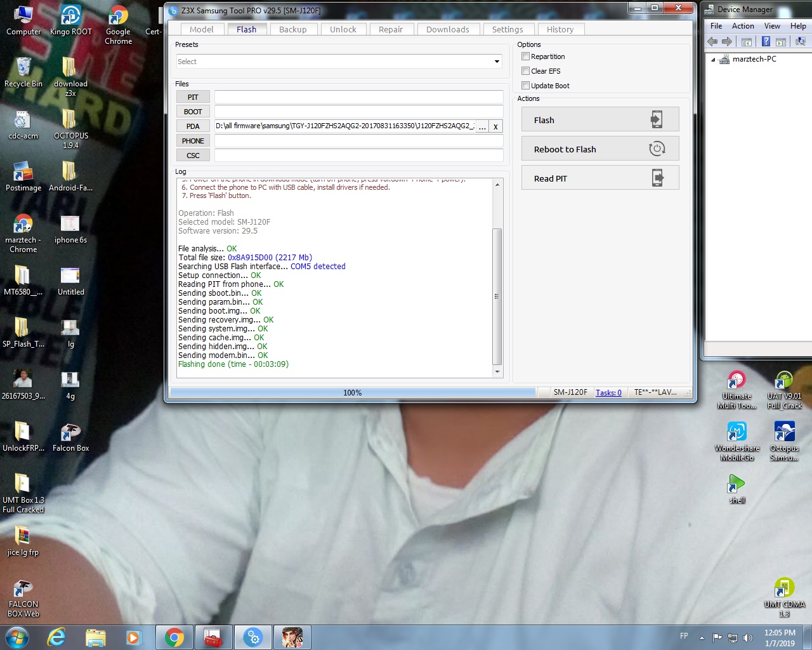Open the UMT Box 1.3 Full Cracked folder
The height and width of the screenshot is (650, 812).
point(23,493)
